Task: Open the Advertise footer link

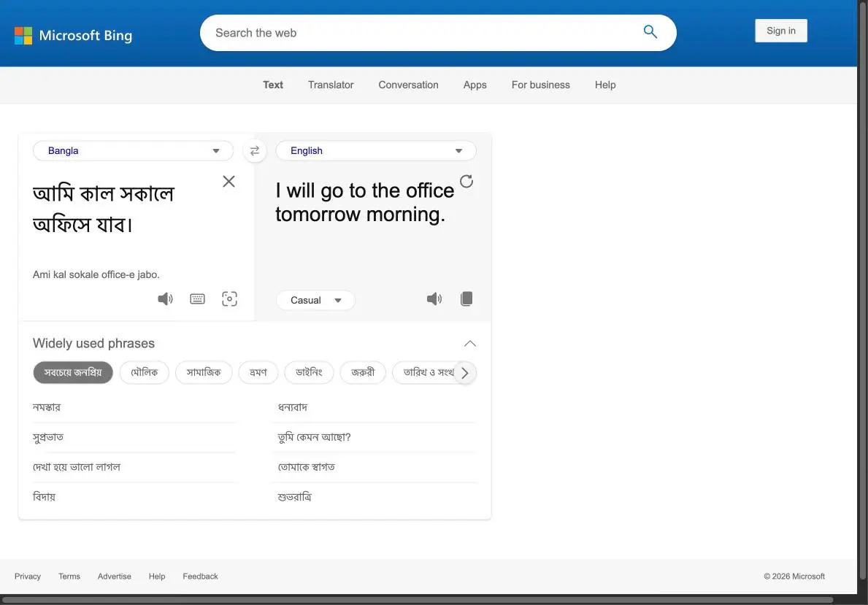Action: [114, 577]
